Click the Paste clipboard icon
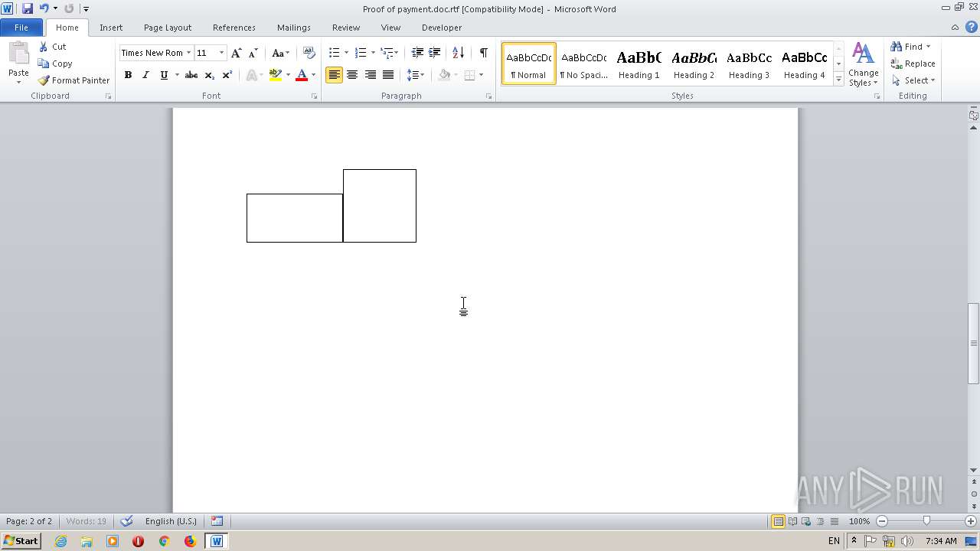Screen dimensions: 980x551 click(x=18, y=55)
